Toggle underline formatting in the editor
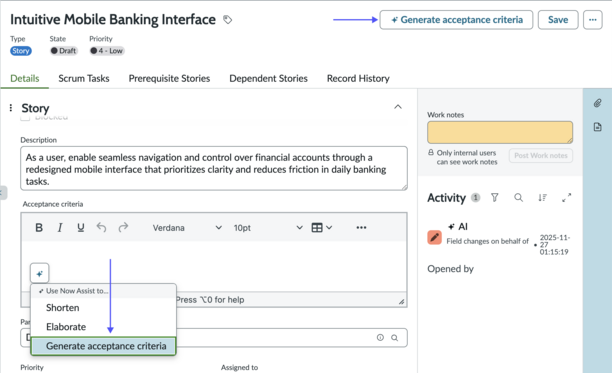Viewport: 612px width, 373px height. tap(80, 227)
